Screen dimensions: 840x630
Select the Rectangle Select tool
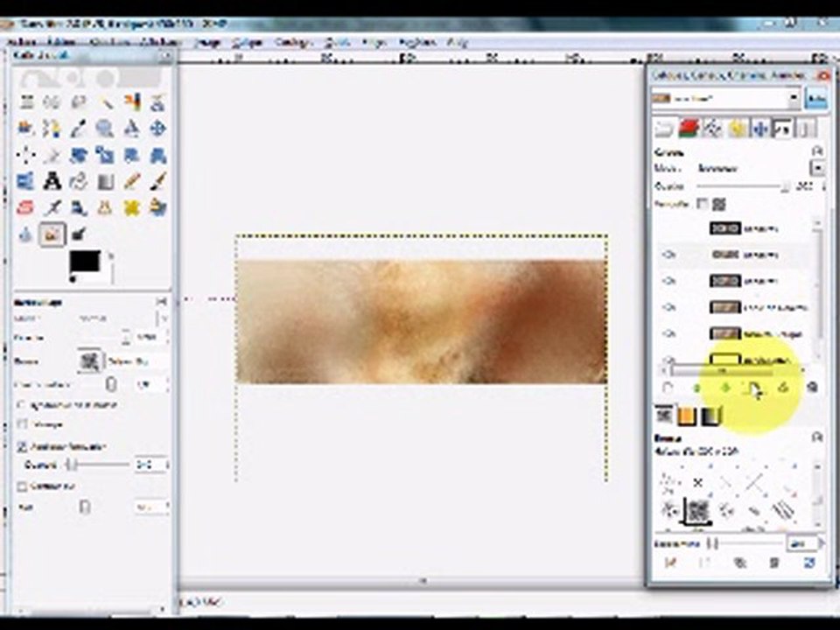26,101
